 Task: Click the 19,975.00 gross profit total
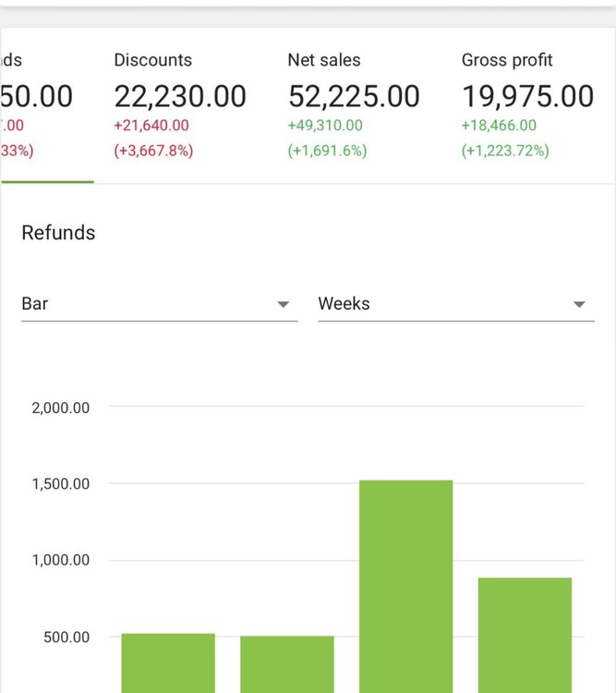[x=527, y=96]
